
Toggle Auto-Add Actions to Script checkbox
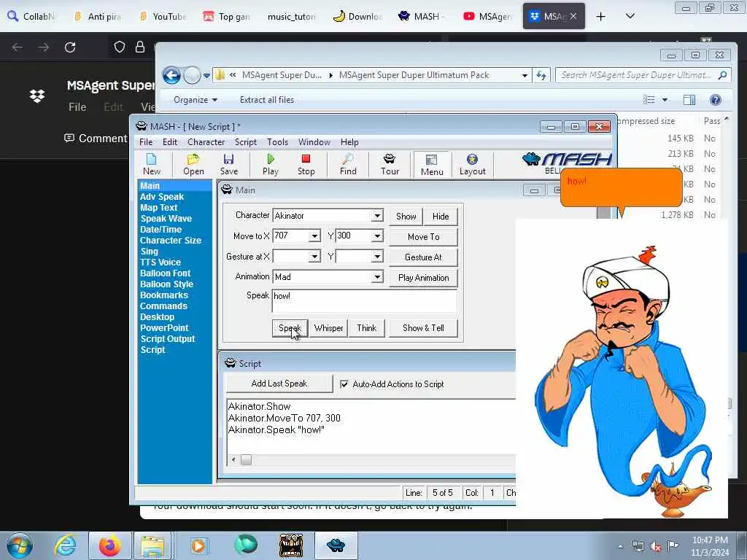tap(344, 384)
